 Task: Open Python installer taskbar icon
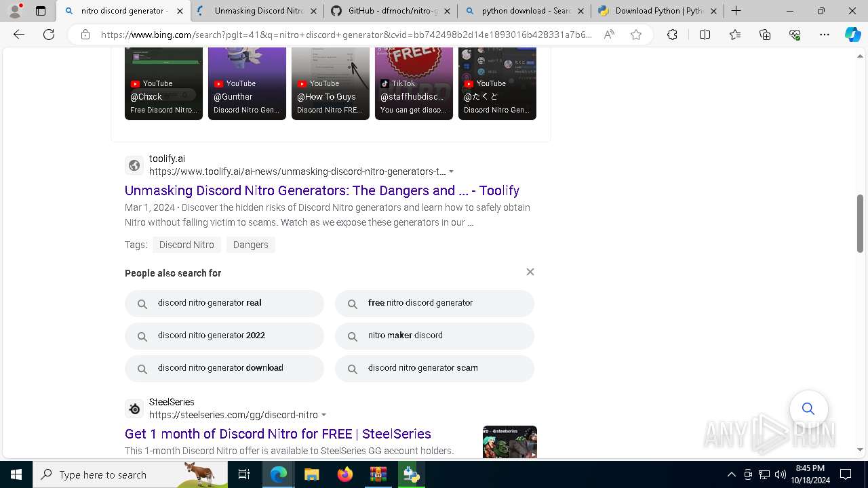(411, 474)
